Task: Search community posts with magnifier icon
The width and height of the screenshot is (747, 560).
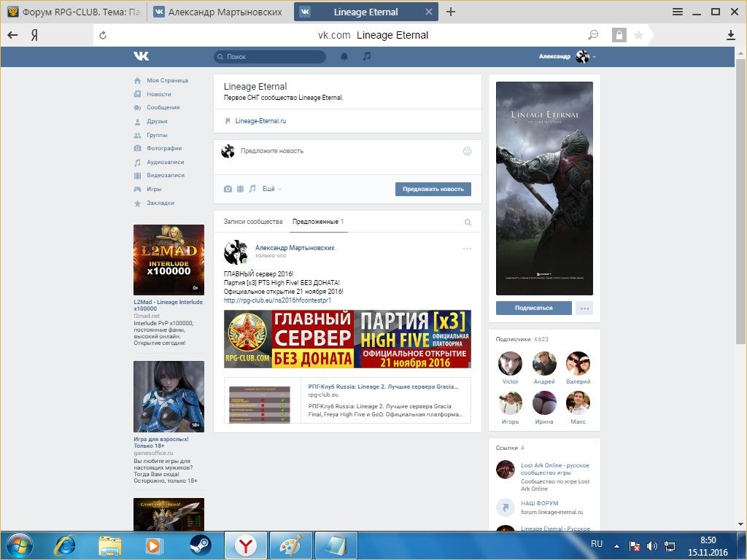Action: [468, 222]
